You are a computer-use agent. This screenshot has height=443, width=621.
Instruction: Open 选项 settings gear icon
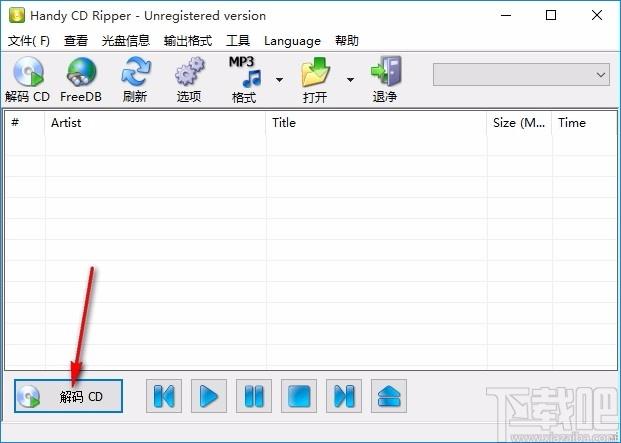click(x=189, y=80)
